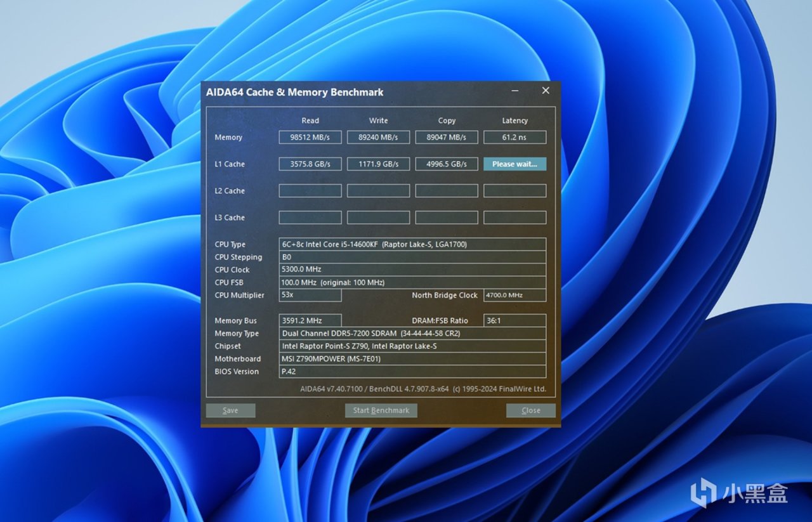Click the CPU Clock label

coord(232,270)
